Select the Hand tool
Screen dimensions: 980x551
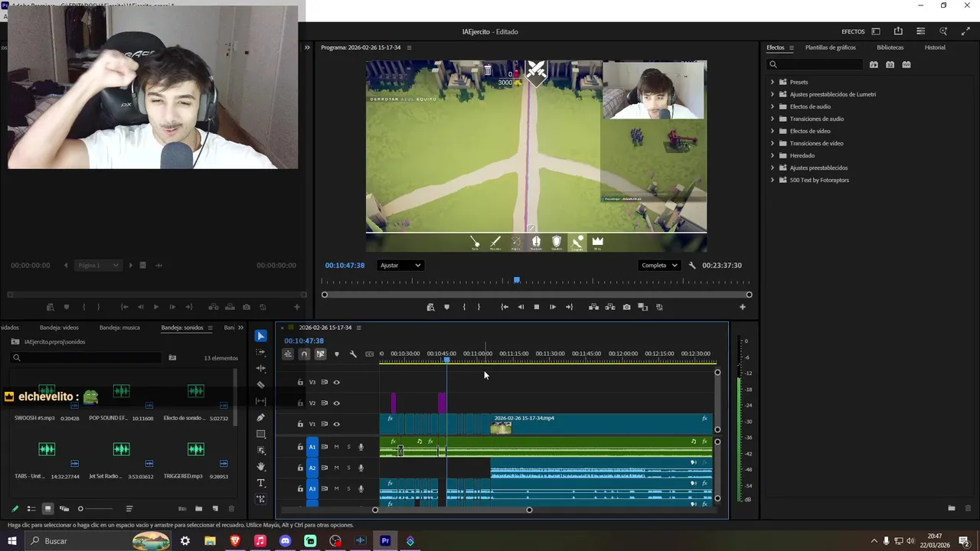260,467
